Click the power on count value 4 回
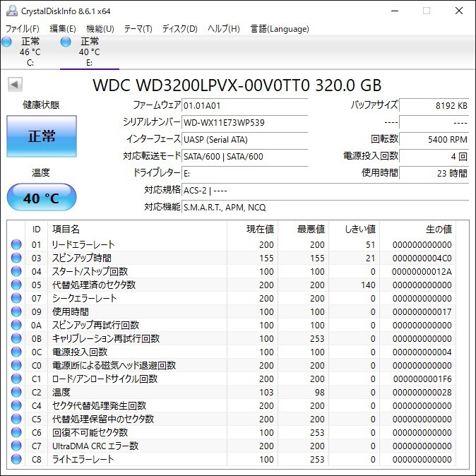Image resolution: width=476 pixels, height=476 pixels. tap(434, 157)
